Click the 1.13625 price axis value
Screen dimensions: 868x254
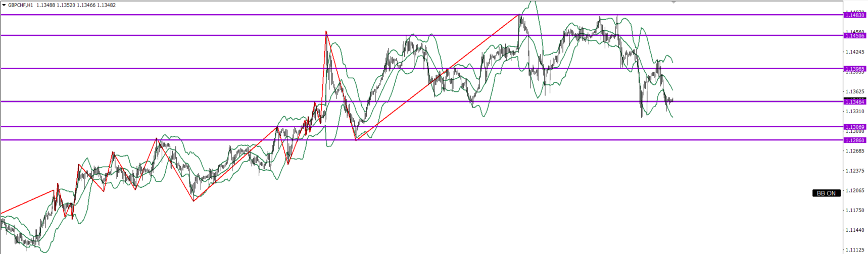[855, 92]
